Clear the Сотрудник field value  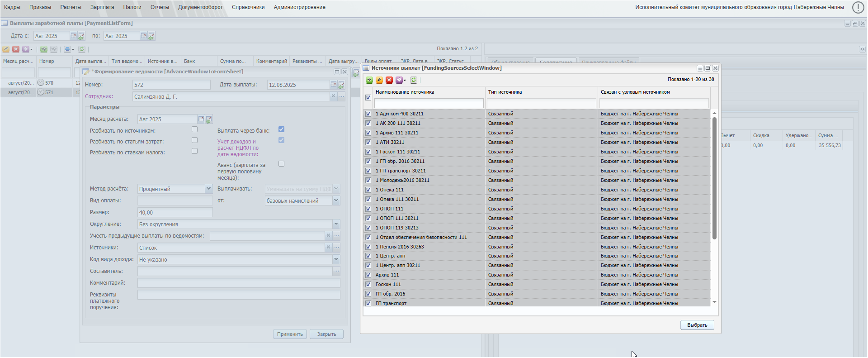(333, 96)
